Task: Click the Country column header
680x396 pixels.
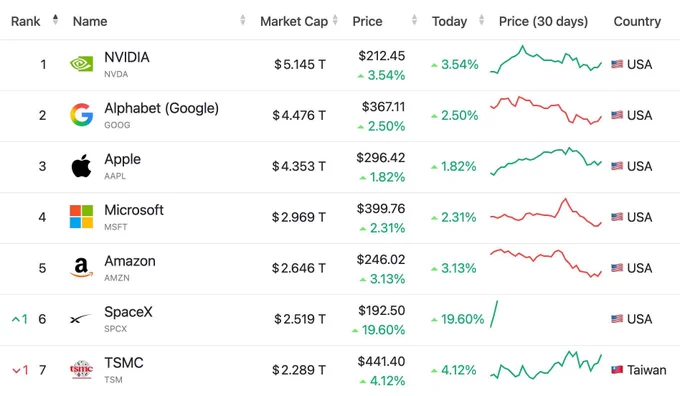Action: point(637,21)
